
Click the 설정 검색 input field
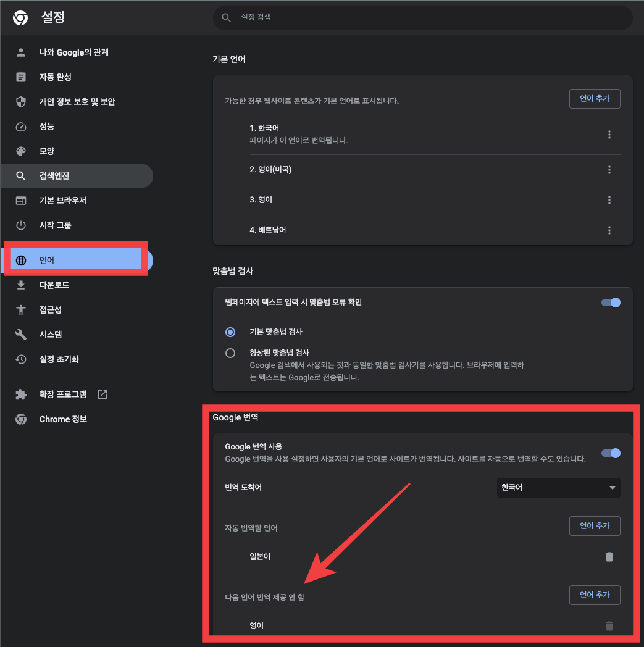click(423, 17)
